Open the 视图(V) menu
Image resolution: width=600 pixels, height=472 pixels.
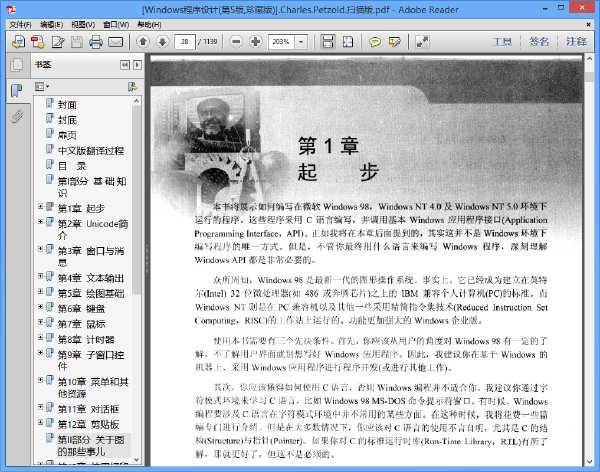click(83, 24)
